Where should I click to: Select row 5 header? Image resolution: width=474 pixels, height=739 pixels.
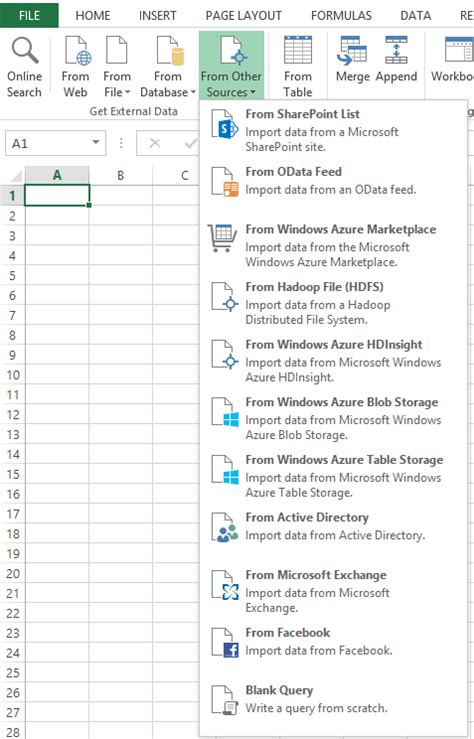click(12, 275)
